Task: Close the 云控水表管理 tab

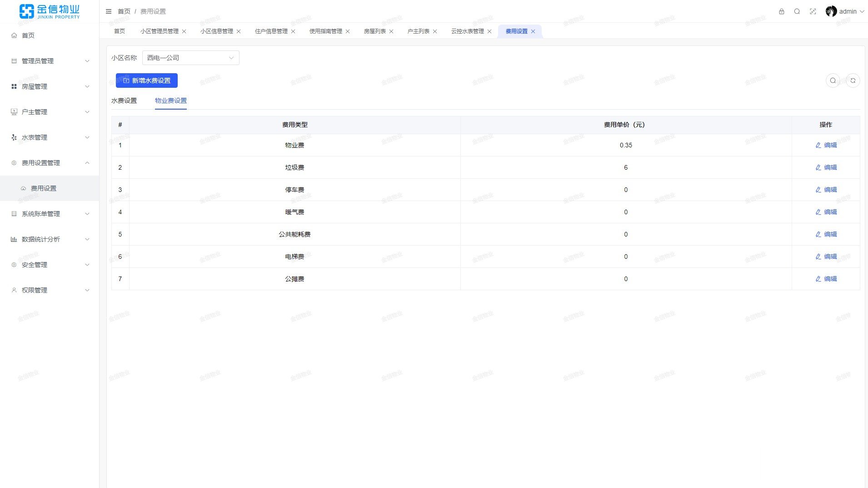Action: point(489,31)
